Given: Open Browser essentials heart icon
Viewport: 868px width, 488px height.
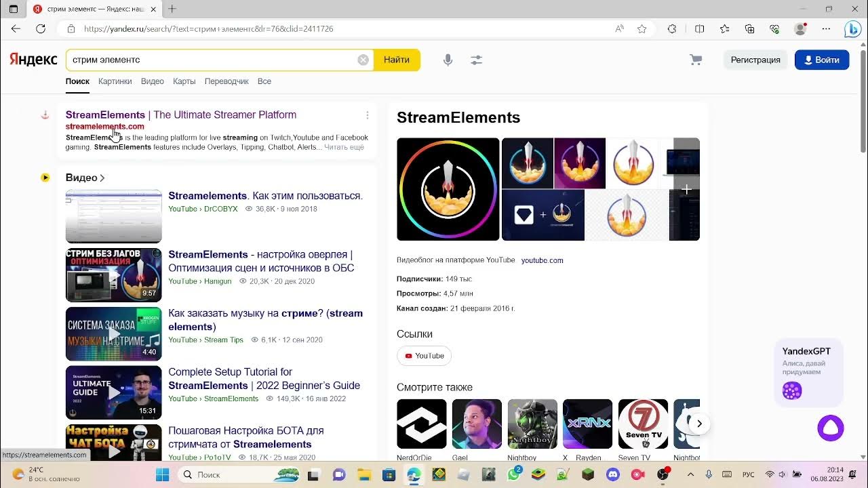Looking at the screenshot, I should [x=774, y=29].
